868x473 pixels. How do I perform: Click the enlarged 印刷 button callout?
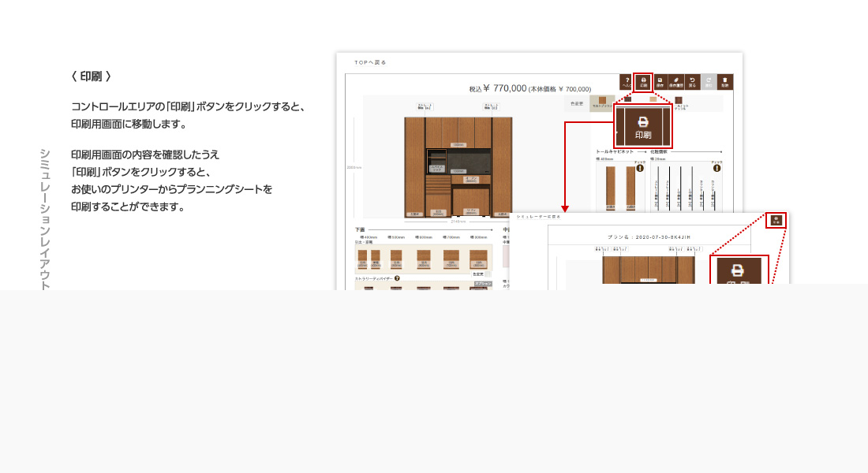pos(643,125)
